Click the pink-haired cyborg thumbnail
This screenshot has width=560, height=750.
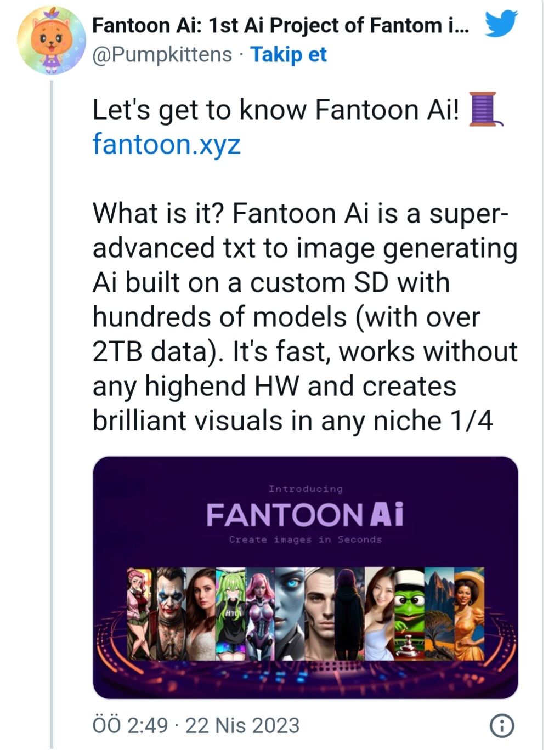tap(261, 611)
